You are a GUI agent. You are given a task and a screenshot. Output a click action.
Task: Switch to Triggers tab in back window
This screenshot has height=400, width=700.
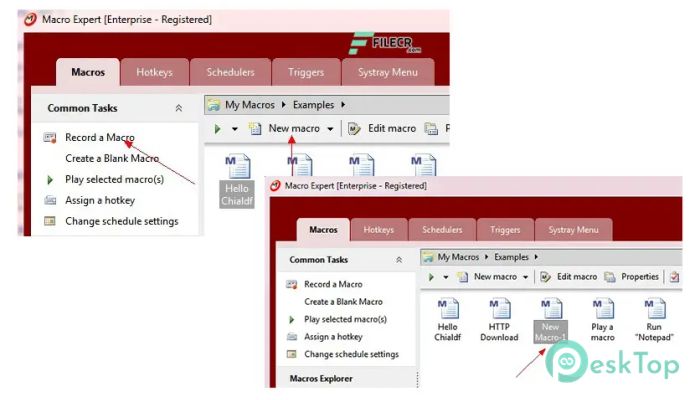pyautogui.click(x=306, y=72)
